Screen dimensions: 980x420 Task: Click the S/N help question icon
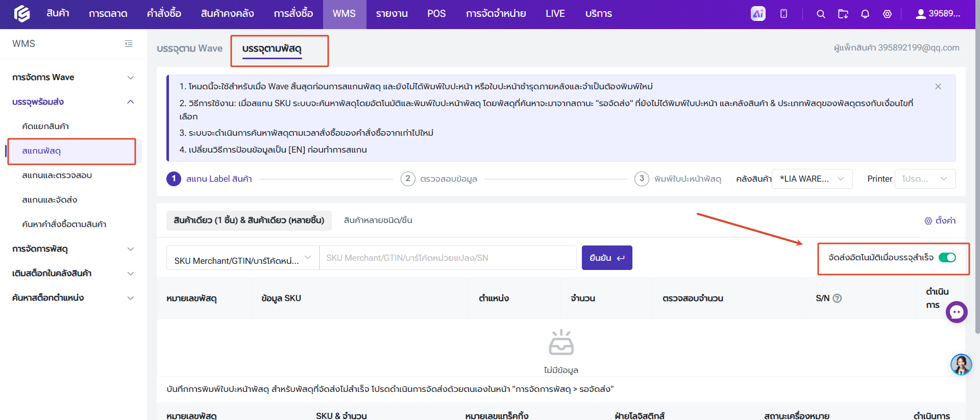pyautogui.click(x=837, y=298)
